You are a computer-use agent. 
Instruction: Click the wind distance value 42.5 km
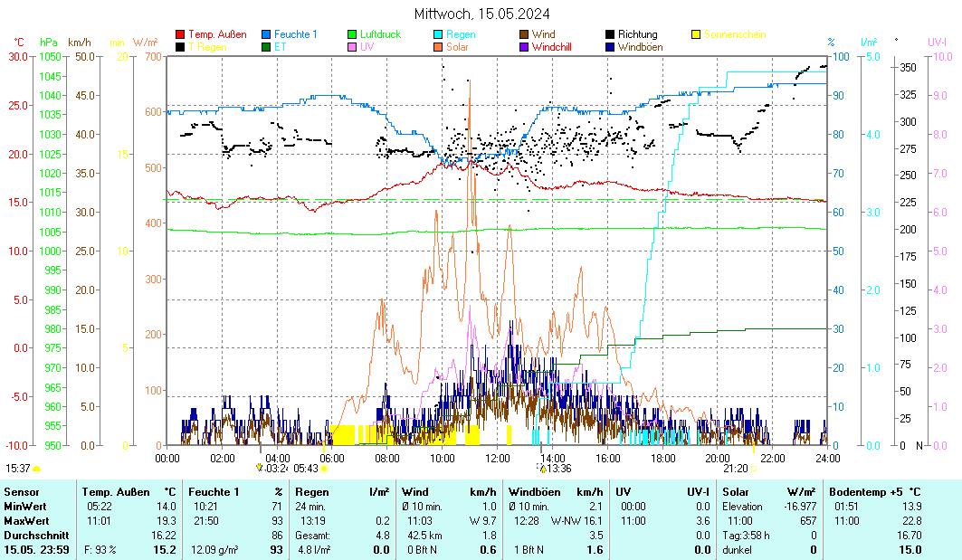point(424,536)
